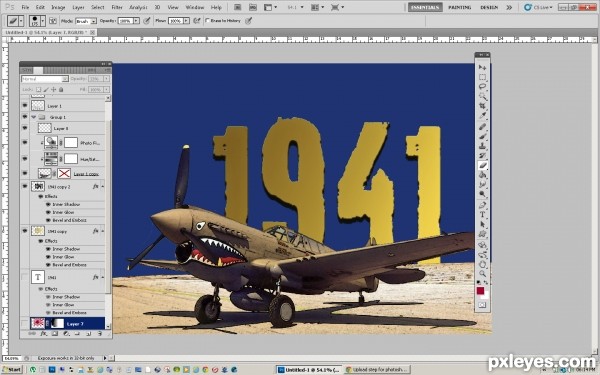This screenshot has height=375, width=600.
Task: Collapse effects of 1941 copy layer
Action: point(102,231)
